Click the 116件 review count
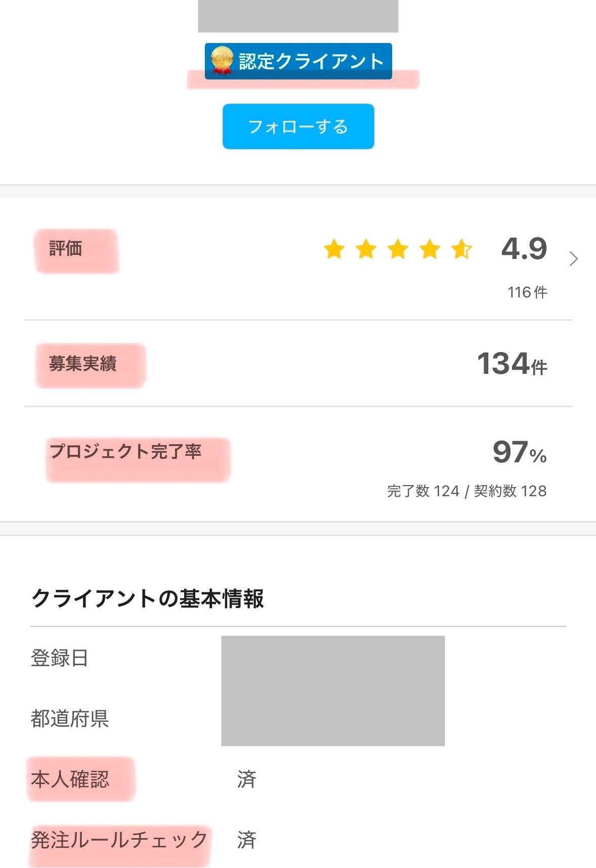Image resolution: width=596 pixels, height=868 pixels. point(527,292)
